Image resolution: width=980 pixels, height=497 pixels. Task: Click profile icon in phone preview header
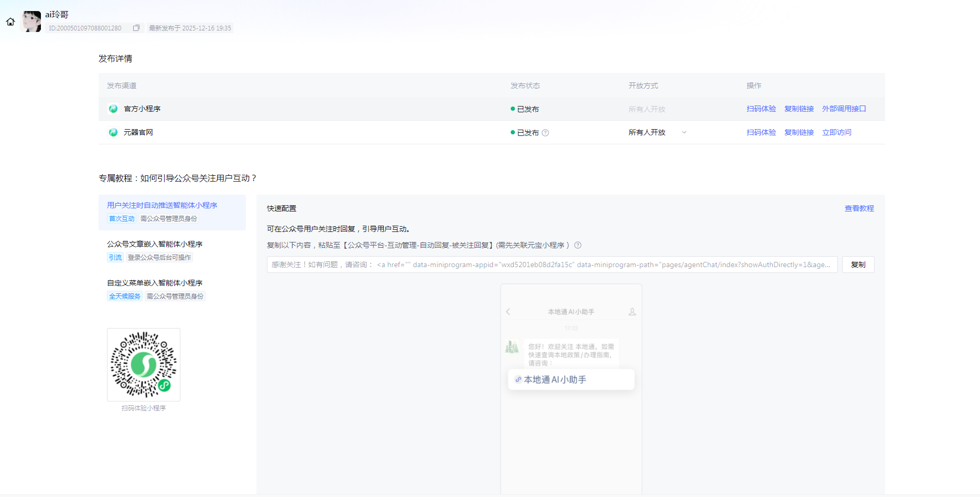pyautogui.click(x=632, y=312)
